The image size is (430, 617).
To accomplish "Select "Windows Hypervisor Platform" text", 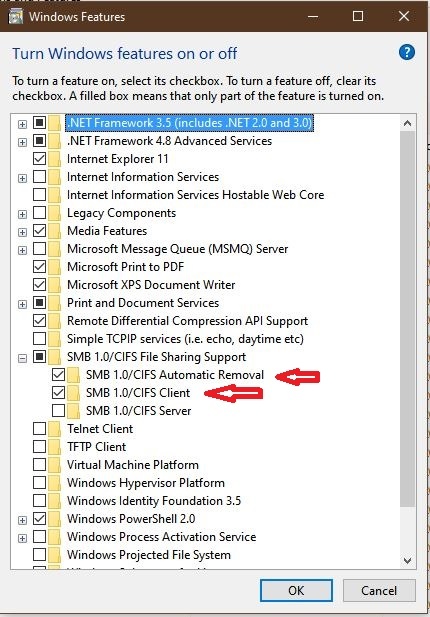I will tap(146, 483).
